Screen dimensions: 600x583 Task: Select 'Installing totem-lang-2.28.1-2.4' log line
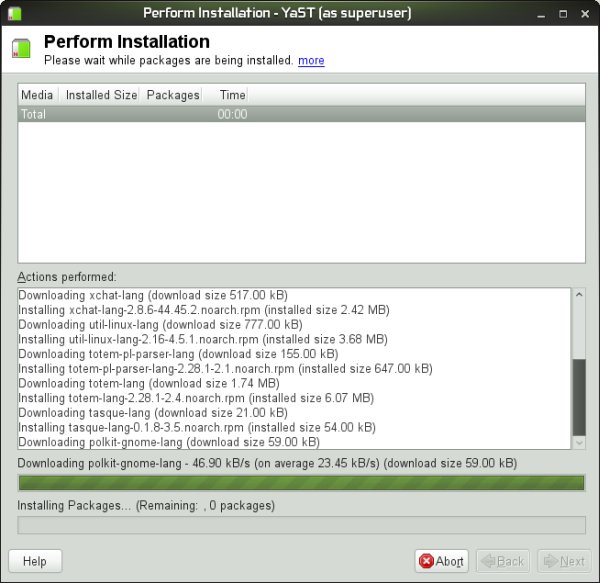click(196, 398)
